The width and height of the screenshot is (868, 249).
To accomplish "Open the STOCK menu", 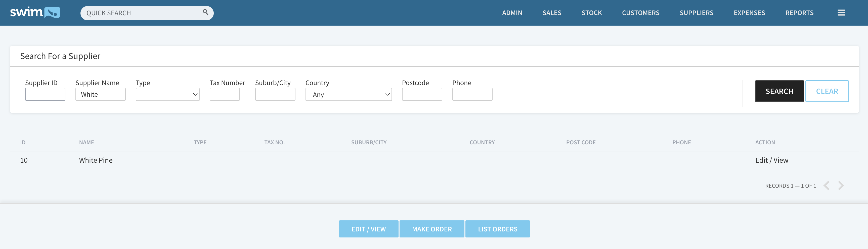I will (591, 13).
